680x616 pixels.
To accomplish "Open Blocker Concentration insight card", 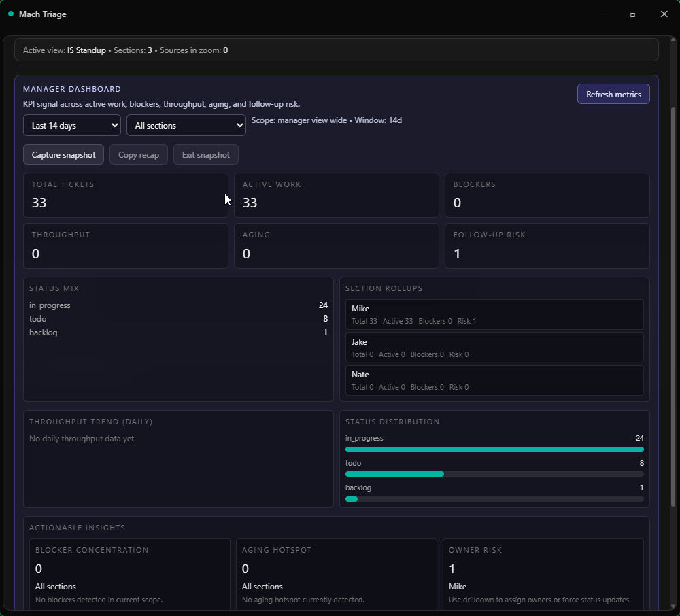I will (x=130, y=575).
